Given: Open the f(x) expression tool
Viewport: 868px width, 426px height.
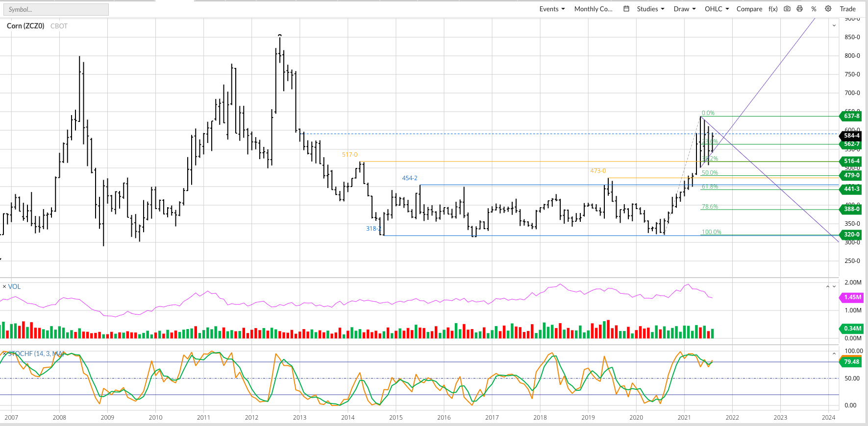Looking at the screenshot, I should coord(773,9).
